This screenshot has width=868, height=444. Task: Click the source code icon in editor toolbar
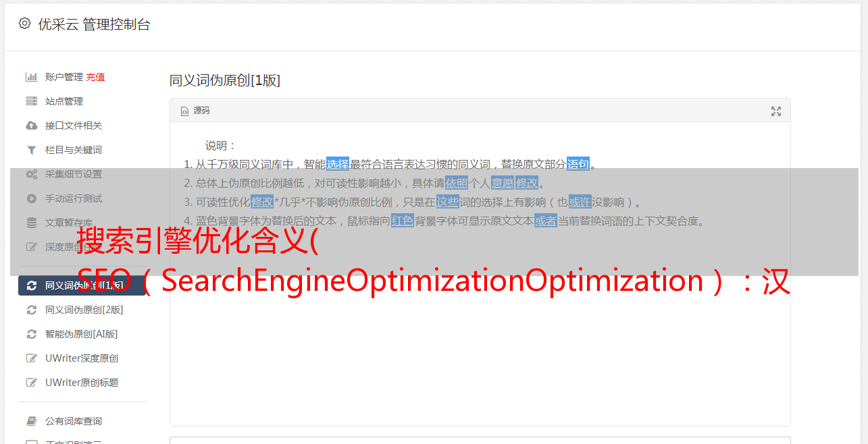coord(184,111)
